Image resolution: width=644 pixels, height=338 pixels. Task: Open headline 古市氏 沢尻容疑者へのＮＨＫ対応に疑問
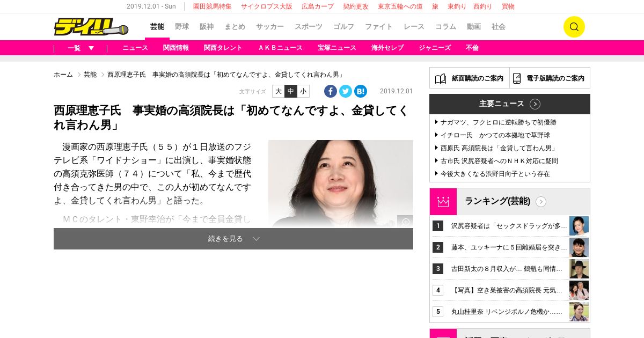click(499, 161)
